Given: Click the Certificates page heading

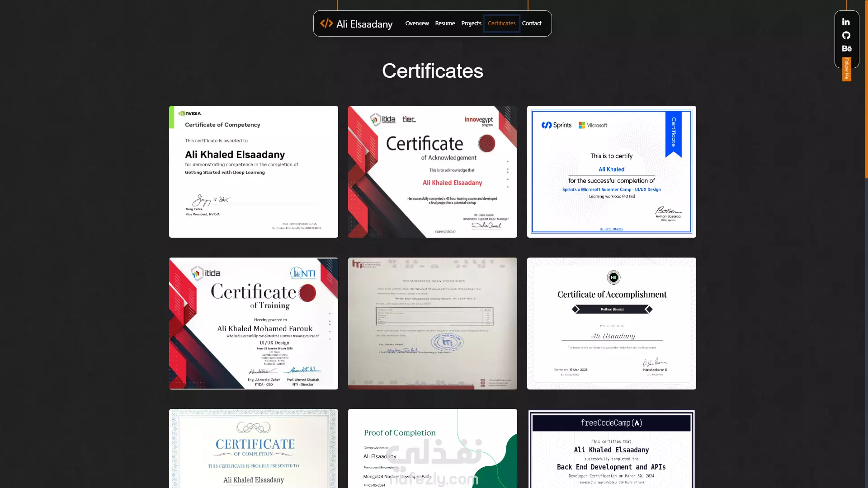Looking at the screenshot, I should [433, 71].
